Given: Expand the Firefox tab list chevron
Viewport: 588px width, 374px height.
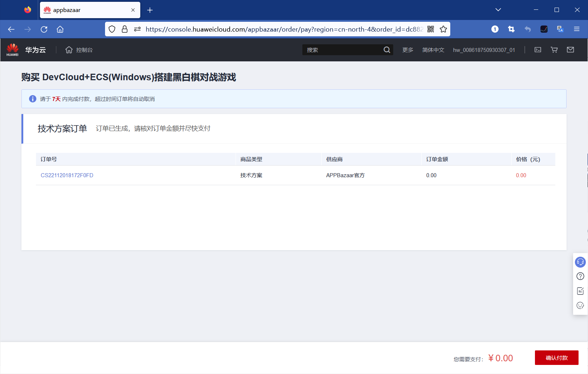Looking at the screenshot, I should [x=498, y=10].
